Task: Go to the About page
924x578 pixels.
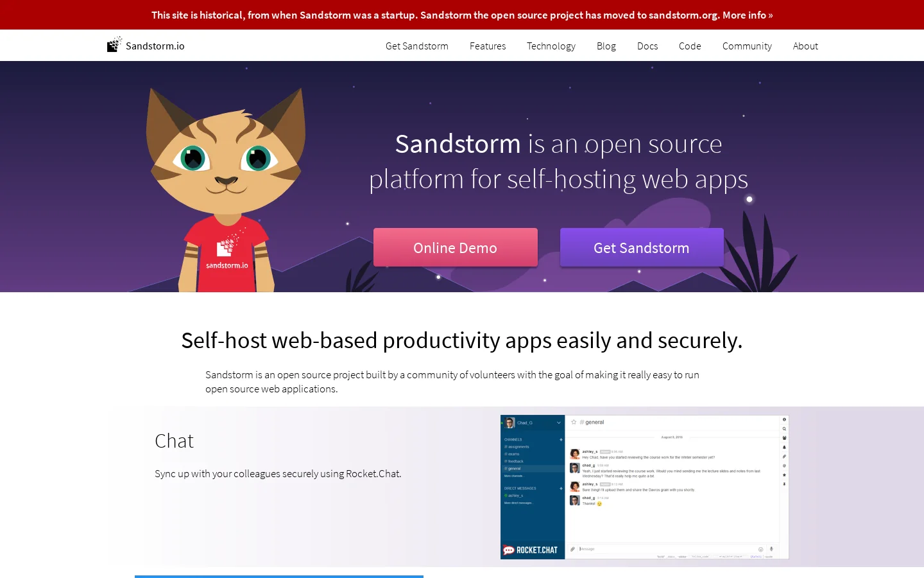Action: [805, 46]
